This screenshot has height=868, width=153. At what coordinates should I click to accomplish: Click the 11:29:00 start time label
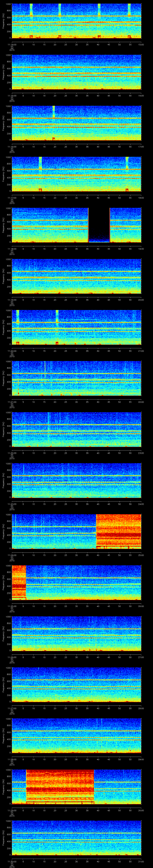[x=12, y=810]
